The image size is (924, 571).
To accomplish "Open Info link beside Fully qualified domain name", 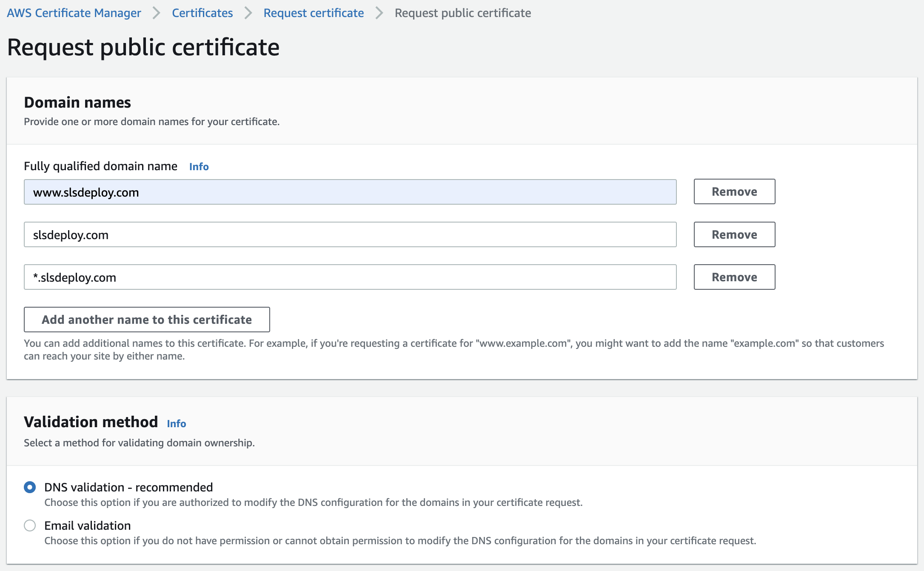I will click(x=199, y=166).
